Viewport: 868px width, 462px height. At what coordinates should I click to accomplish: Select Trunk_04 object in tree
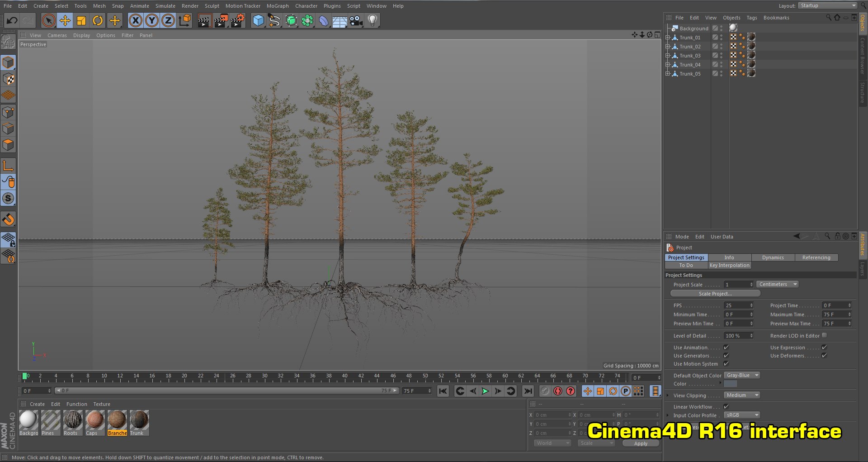pos(690,65)
